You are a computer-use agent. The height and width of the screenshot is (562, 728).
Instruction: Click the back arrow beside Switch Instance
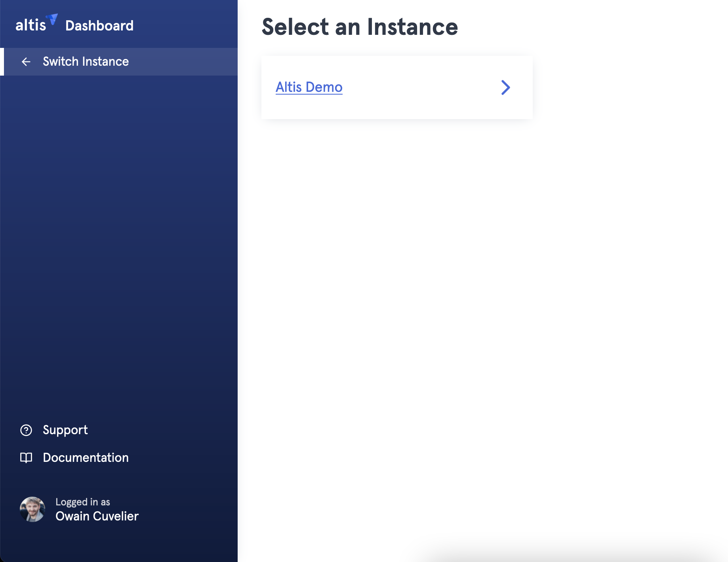(x=26, y=62)
